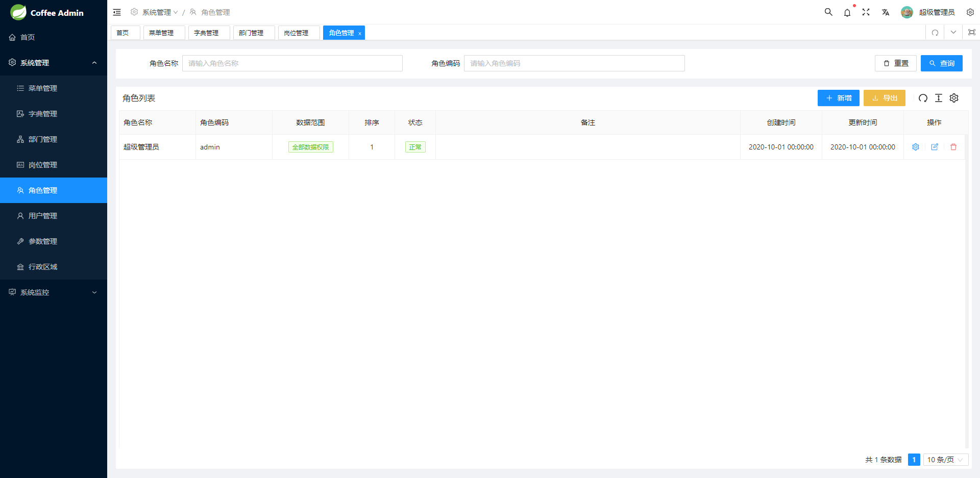Open permission settings gear in admin row
The height and width of the screenshot is (478, 980).
click(916, 147)
